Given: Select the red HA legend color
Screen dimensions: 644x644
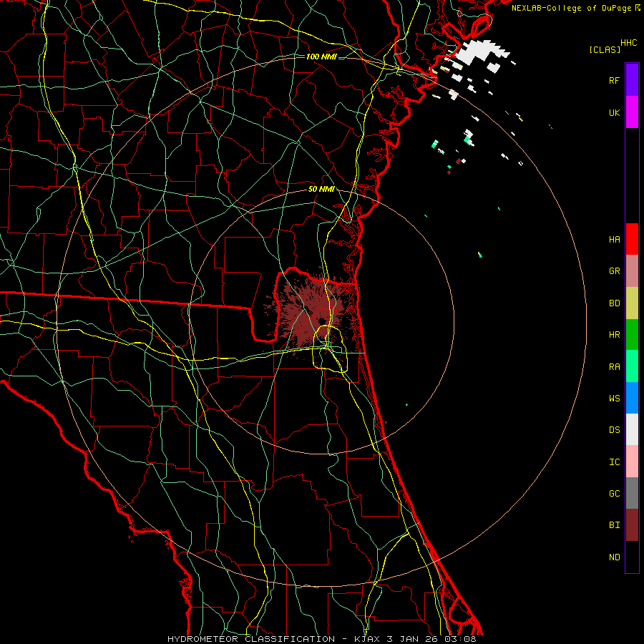Looking at the screenshot, I should [632, 239].
